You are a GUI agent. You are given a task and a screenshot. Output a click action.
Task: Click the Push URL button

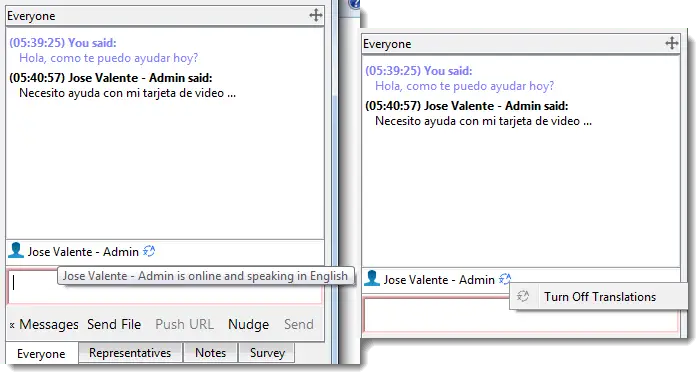pyautogui.click(x=184, y=324)
